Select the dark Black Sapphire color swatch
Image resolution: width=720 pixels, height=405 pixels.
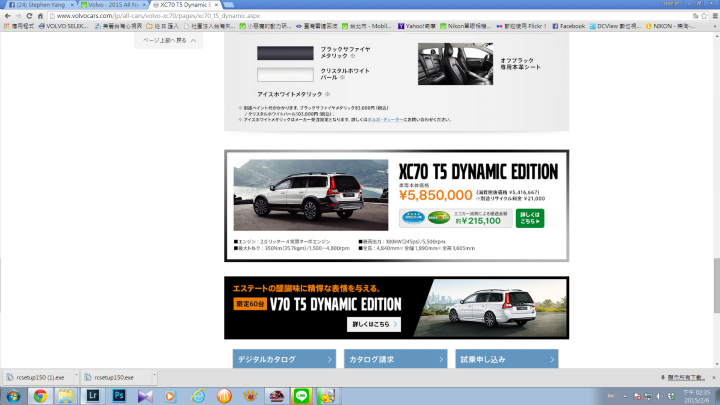coord(285,53)
